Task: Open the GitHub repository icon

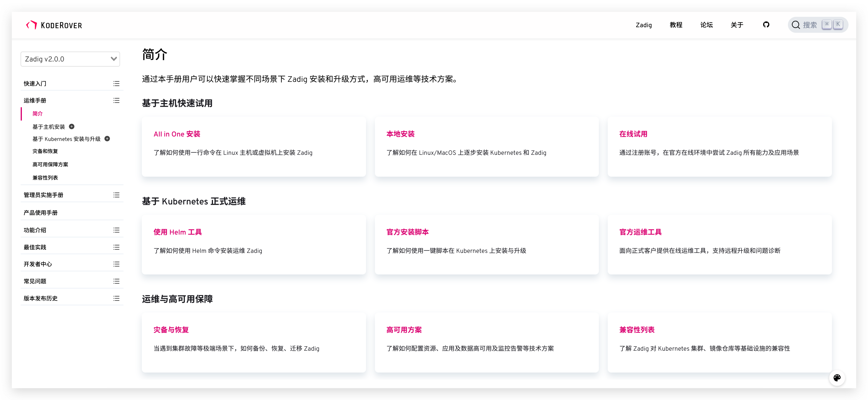Action: pyautogui.click(x=766, y=25)
